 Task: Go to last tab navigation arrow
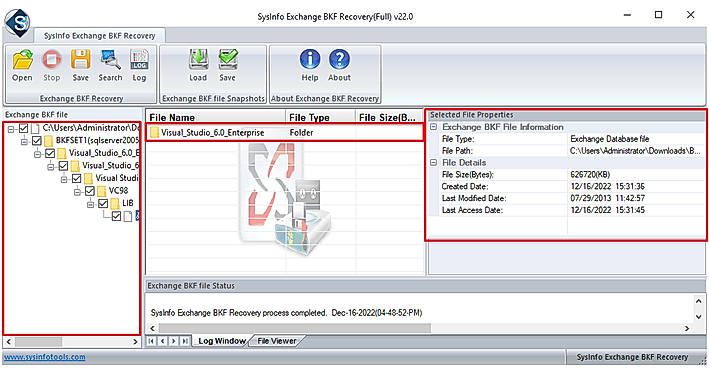pyautogui.click(x=184, y=341)
